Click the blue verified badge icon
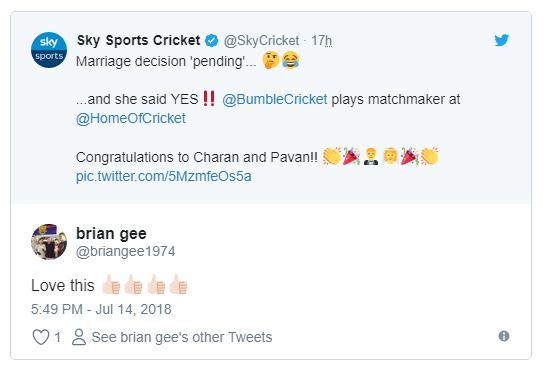This screenshot has height=367, width=544. pyautogui.click(x=211, y=41)
